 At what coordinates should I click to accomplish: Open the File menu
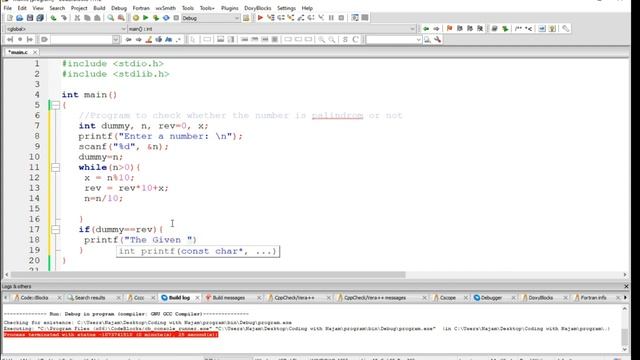tap(7, 8)
